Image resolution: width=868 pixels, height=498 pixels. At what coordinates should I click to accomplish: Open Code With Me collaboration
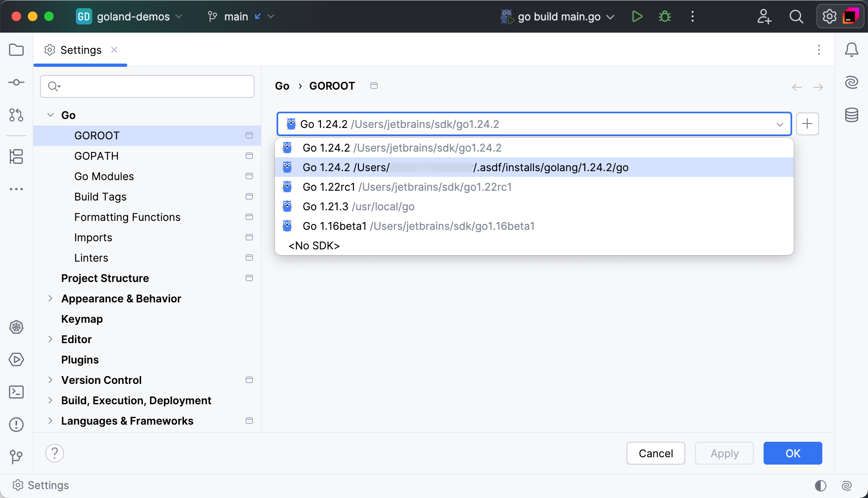pyautogui.click(x=764, y=17)
